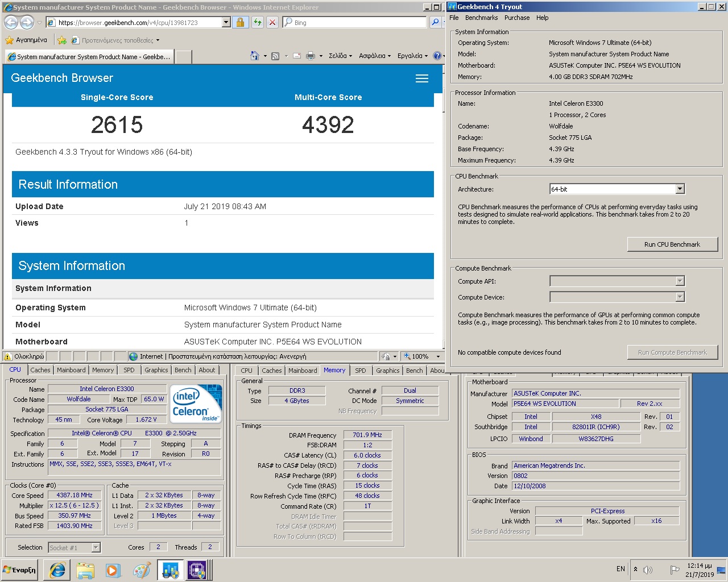Open the Geekbench Browser hamburger menu

(x=422, y=78)
